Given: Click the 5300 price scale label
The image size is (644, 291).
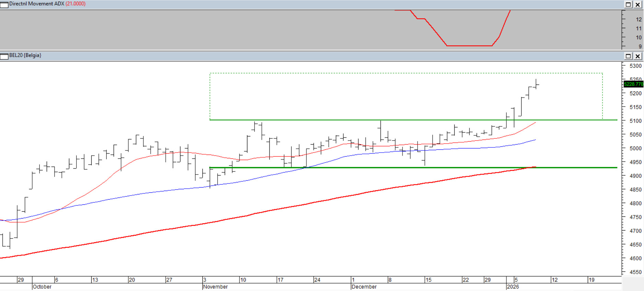Looking at the screenshot, I should [x=635, y=66].
